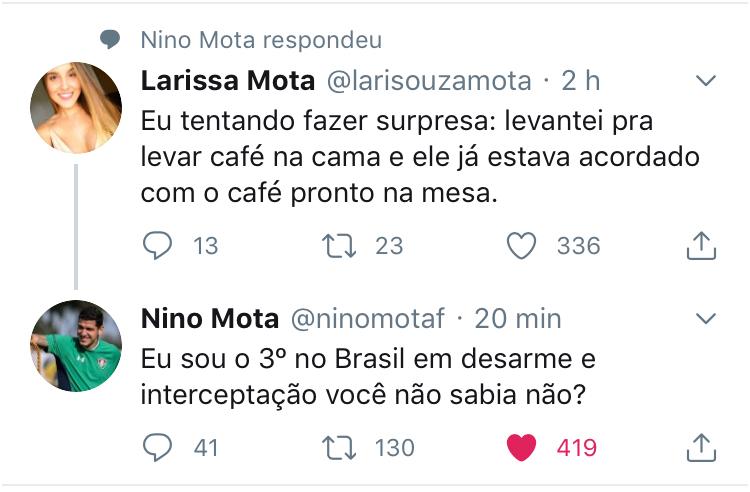Expand the options chevron on Nino's tweet

point(706,318)
